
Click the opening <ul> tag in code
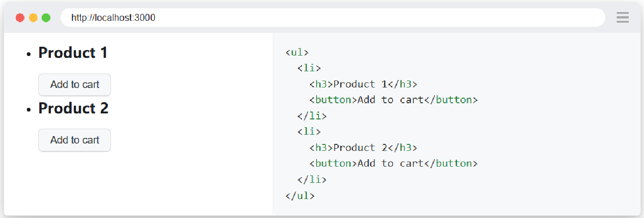tap(297, 52)
